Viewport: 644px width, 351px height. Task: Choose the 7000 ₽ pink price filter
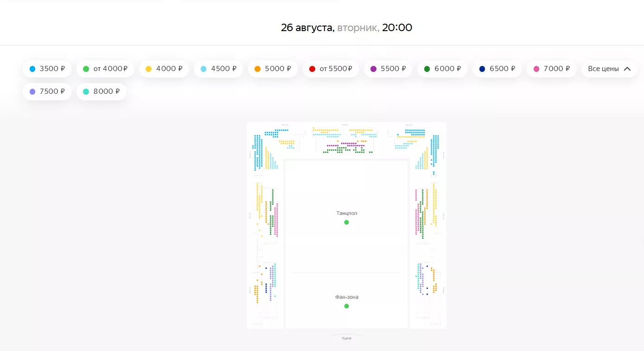click(x=551, y=69)
